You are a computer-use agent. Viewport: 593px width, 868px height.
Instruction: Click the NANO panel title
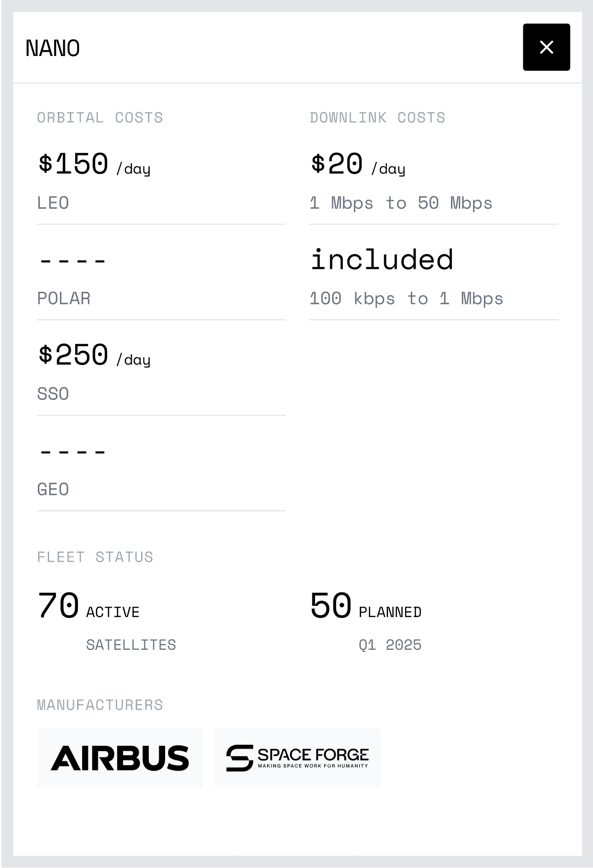[x=53, y=48]
